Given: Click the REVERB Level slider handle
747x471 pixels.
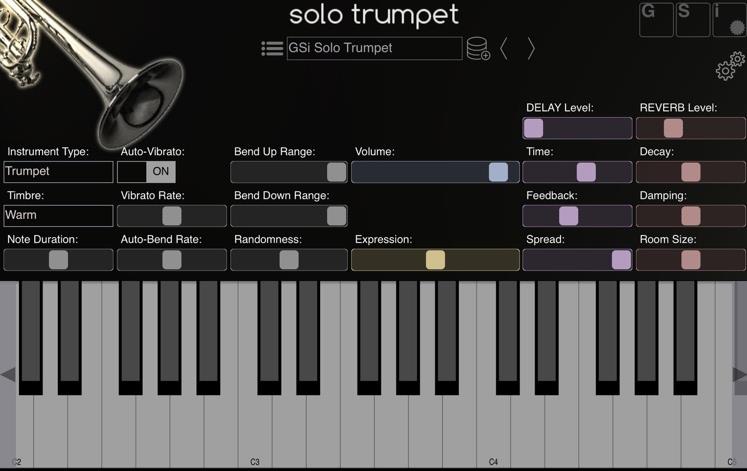Looking at the screenshot, I should click(x=674, y=128).
